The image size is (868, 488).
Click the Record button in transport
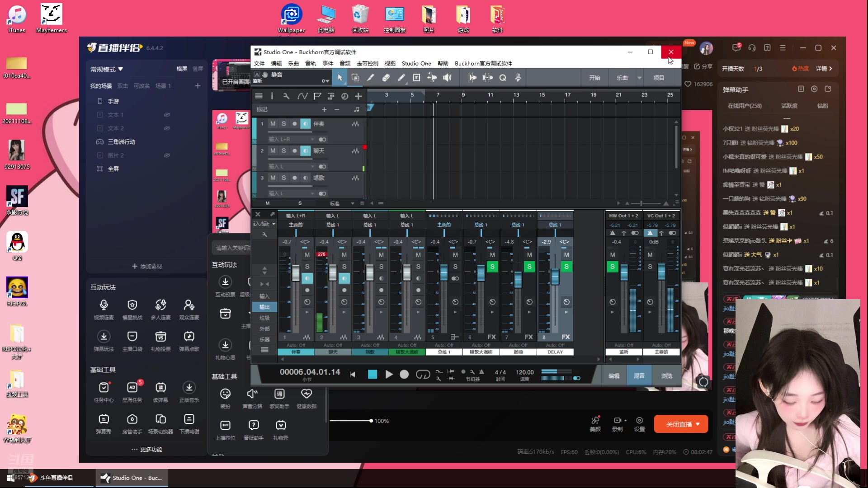click(404, 374)
